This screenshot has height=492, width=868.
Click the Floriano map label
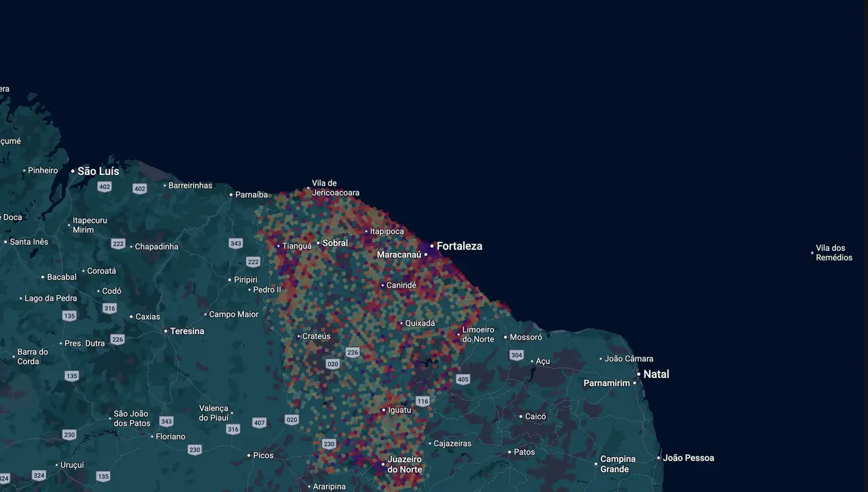[x=171, y=437]
